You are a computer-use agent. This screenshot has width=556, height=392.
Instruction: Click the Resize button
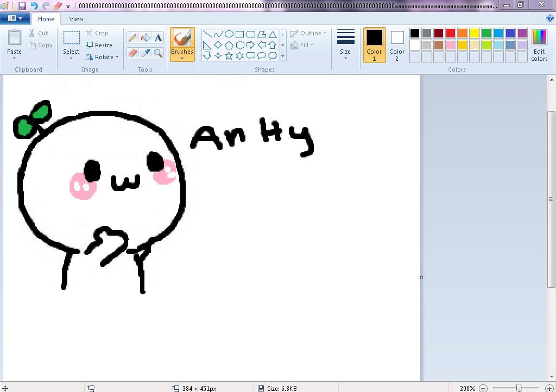click(x=99, y=45)
